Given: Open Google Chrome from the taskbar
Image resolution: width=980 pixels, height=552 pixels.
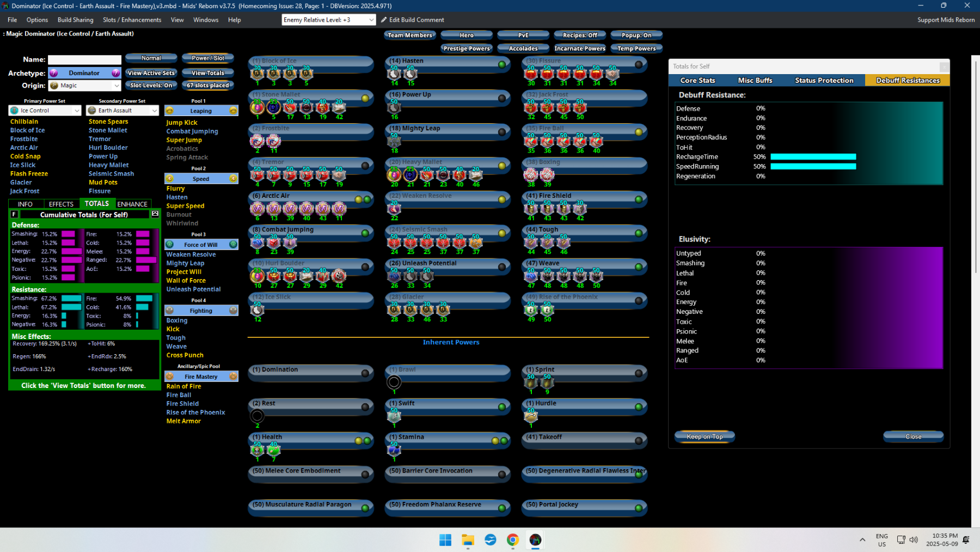Looking at the screenshot, I should pos(513,539).
